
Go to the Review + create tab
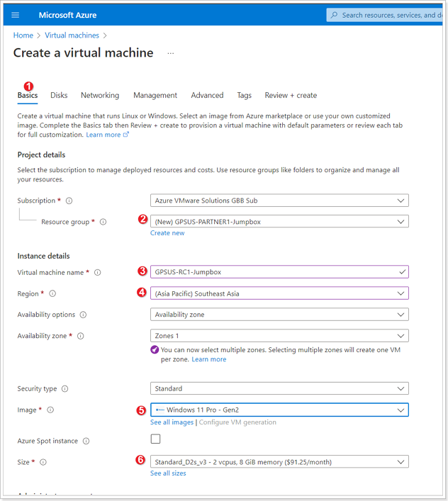click(x=291, y=95)
